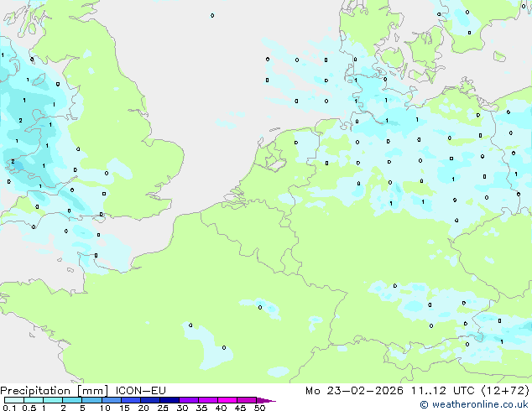Click the '[mm]' unit label
This screenshot has width=532, height=411.
[93, 391]
